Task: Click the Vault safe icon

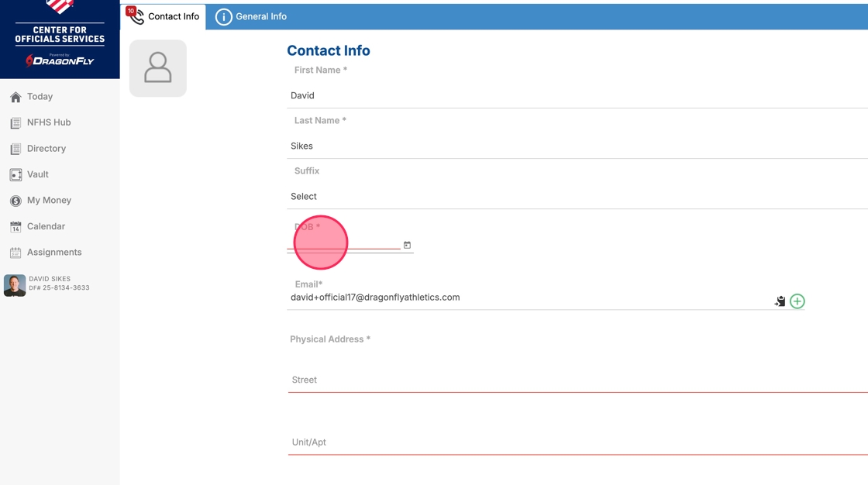Action: click(x=15, y=175)
